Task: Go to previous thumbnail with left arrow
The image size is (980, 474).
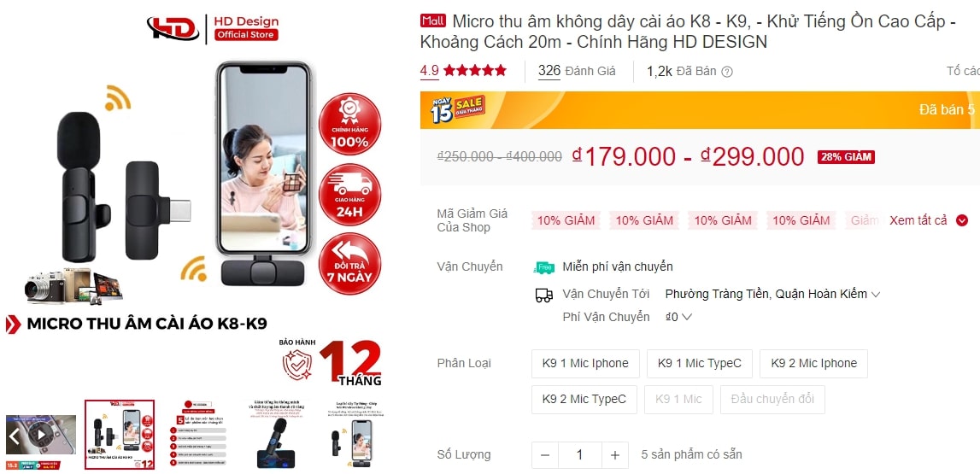Action: click(x=15, y=434)
